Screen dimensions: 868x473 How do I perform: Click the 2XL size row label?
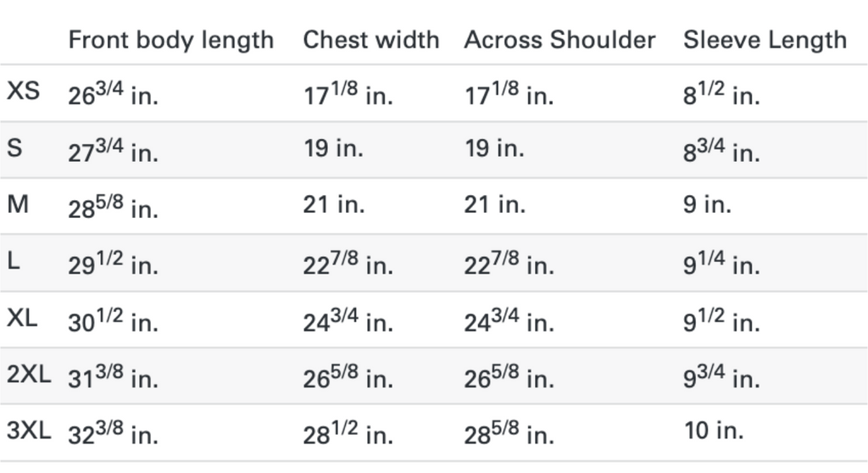pyautogui.click(x=29, y=375)
